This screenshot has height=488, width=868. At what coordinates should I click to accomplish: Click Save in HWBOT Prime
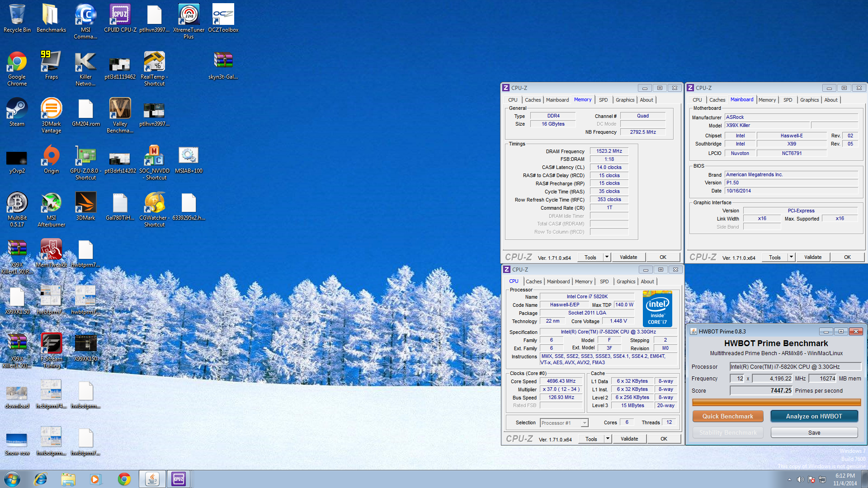coord(814,432)
